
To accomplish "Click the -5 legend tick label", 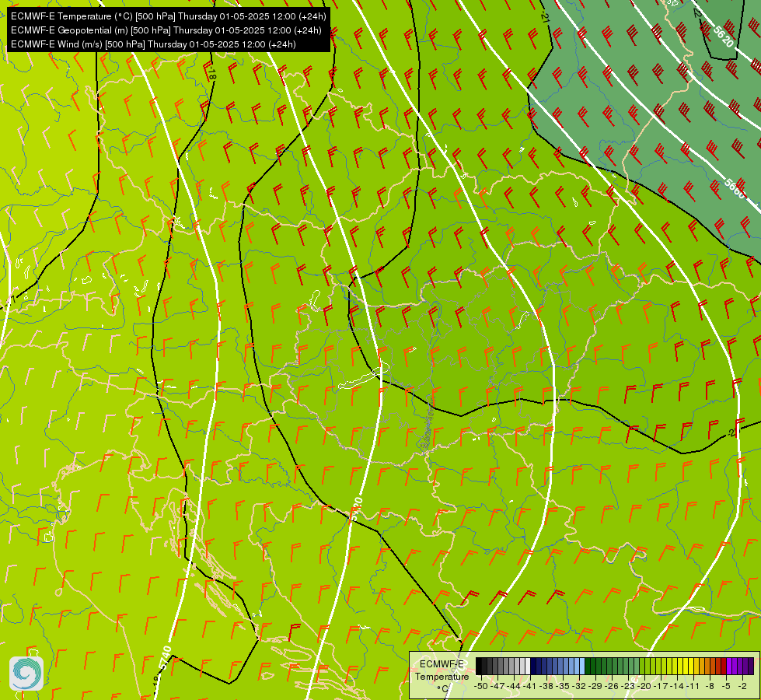I will 726,687.
